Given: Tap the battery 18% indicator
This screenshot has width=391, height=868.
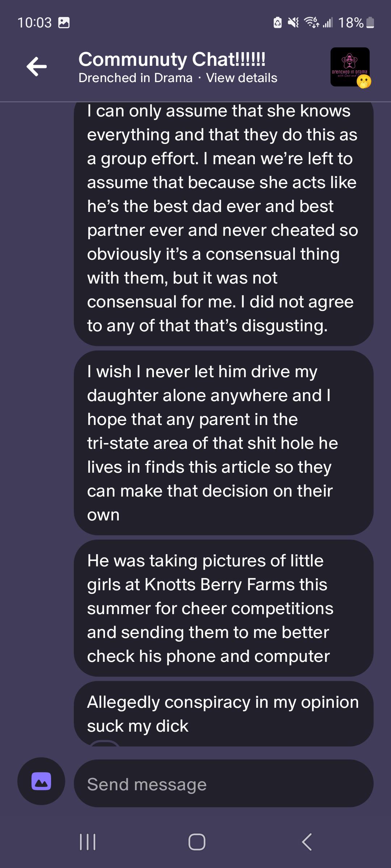Looking at the screenshot, I should click(356, 23).
